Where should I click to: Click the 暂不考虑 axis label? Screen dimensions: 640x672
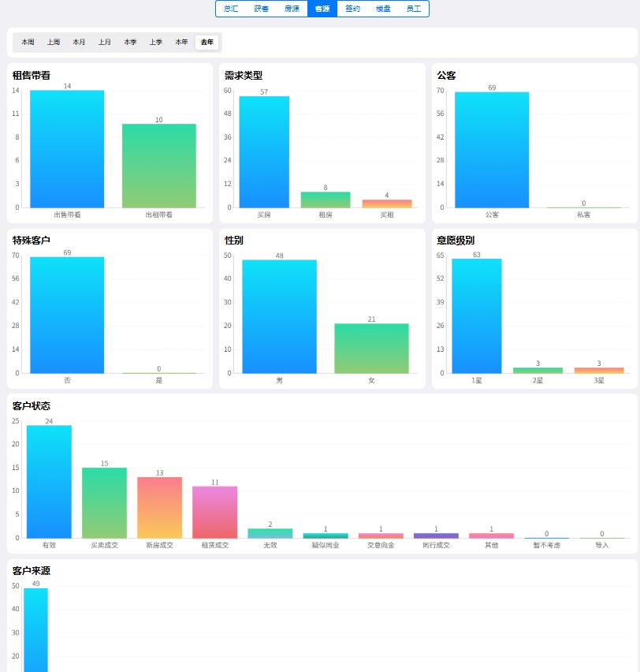[547, 545]
